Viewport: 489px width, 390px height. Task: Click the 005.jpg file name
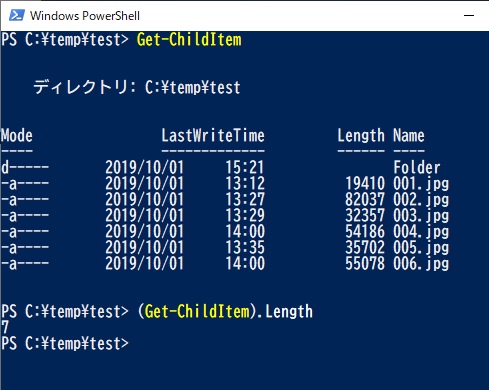point(421,248)
